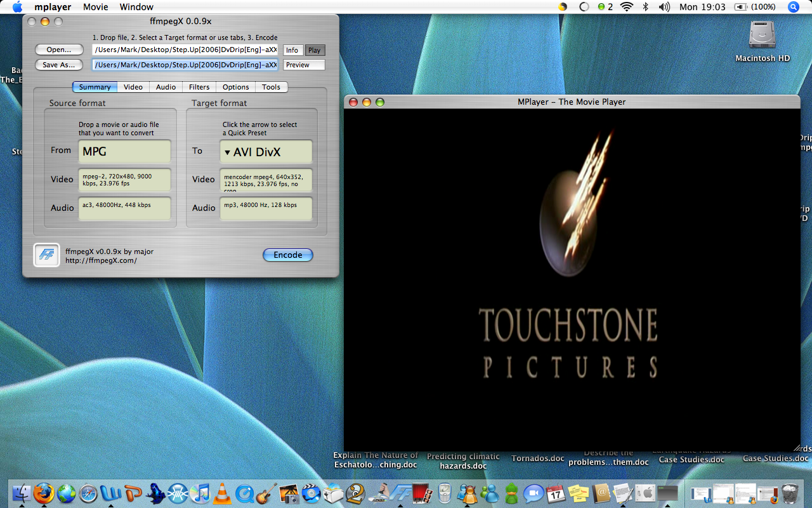Open GarageBand guitar icon
The width and height of the screenshot is (812, 508).
tap(267, 493)
